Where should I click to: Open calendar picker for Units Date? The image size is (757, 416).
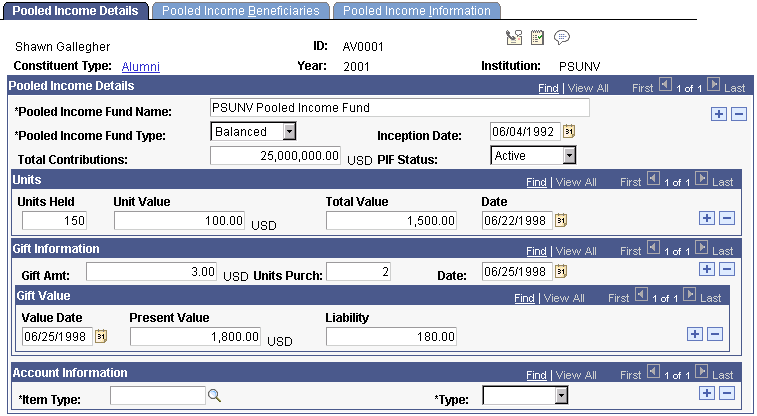561,221
